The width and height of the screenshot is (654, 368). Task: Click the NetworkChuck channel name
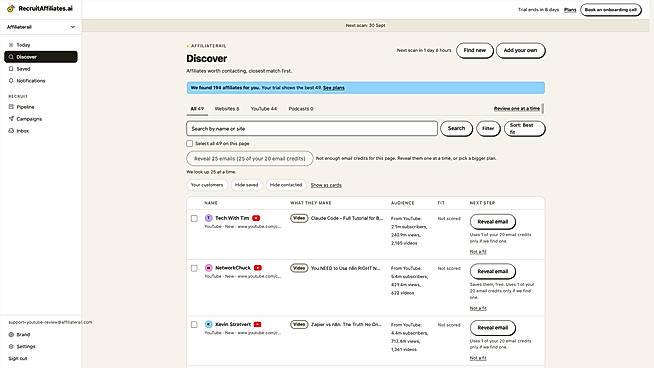click(233, 268)
